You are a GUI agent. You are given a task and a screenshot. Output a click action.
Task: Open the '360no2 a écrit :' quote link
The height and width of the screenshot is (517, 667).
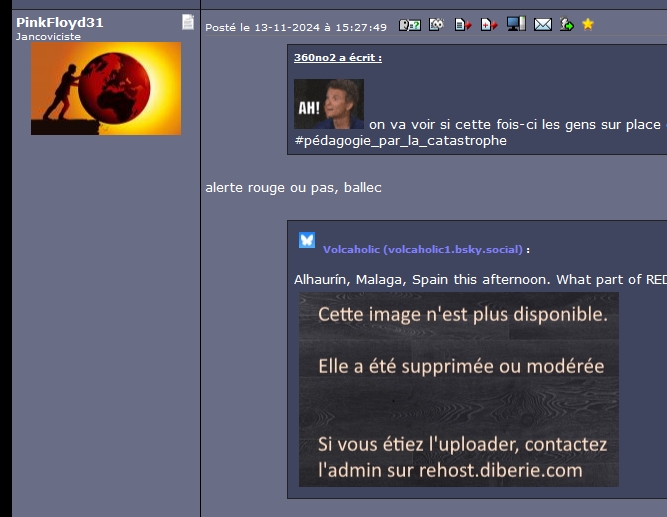[x=338, y=57]
